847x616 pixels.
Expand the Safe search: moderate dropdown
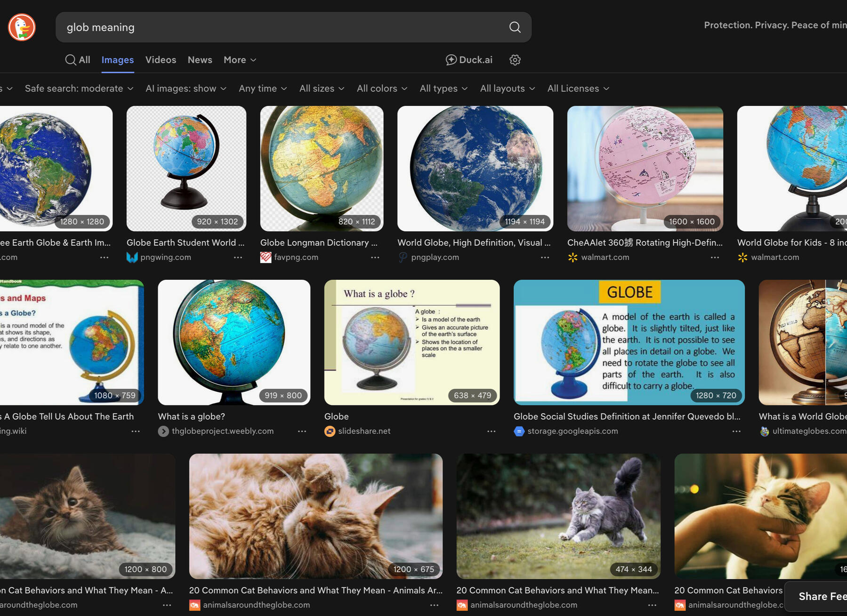coord(79,89)
